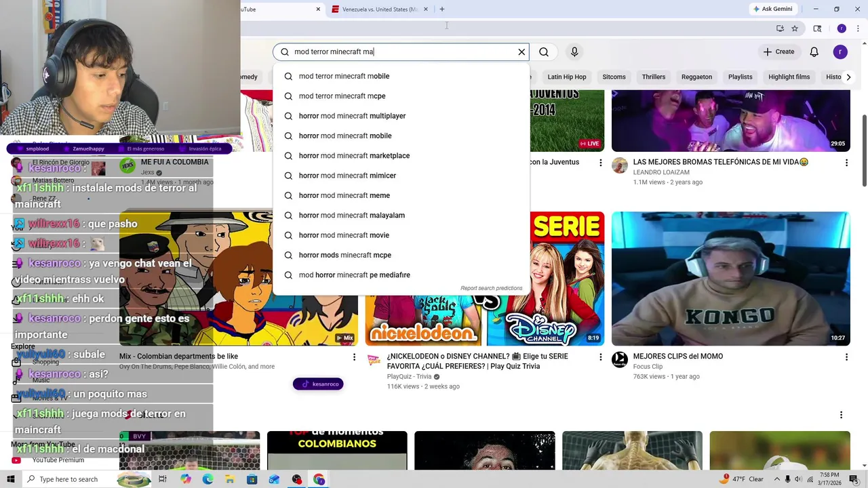868x488 pixels.
Task: Open momentos COLOMBIANOS short thumbnail
Action: 337,450
